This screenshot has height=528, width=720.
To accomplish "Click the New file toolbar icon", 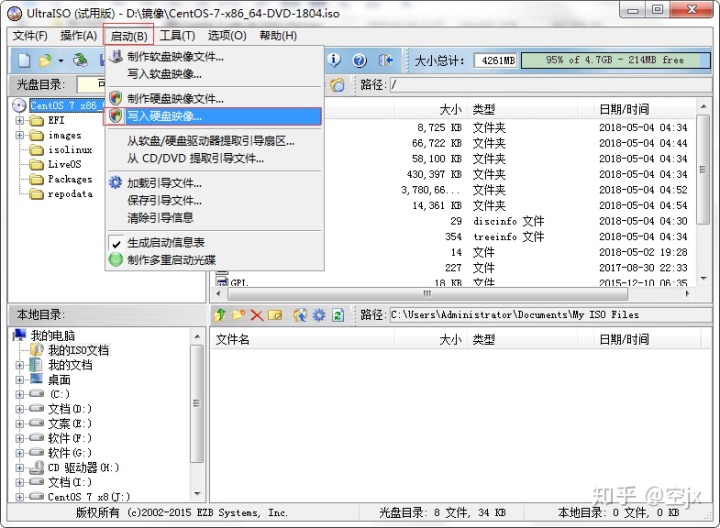I will coord(24,60).
